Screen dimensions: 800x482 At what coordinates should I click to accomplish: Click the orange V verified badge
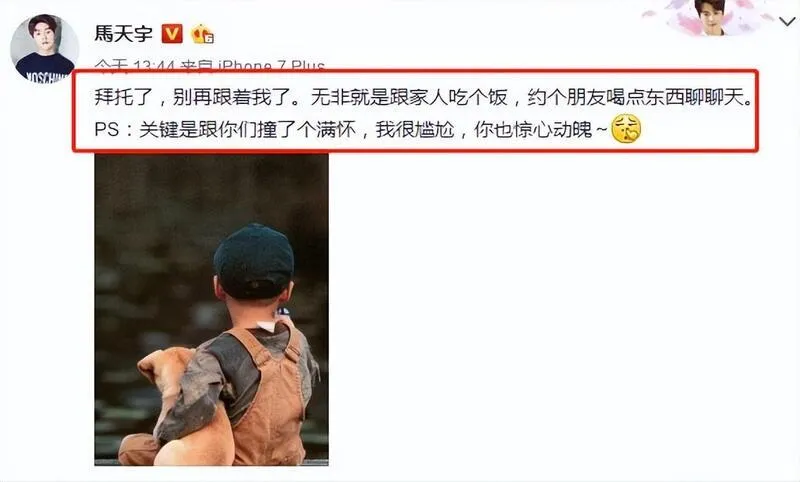[x=172, y=34]
